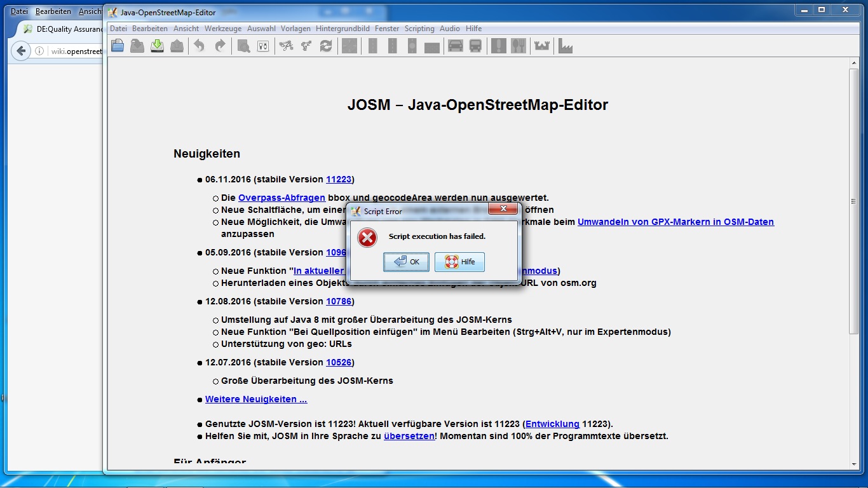The image size is (868, 488).
Task: Click the Hilfe button in error dialog
Action: click(459, 262)
